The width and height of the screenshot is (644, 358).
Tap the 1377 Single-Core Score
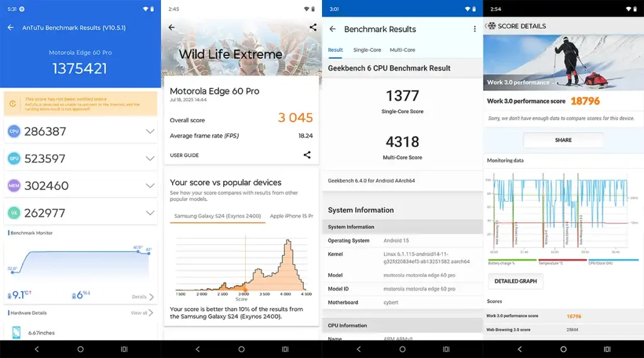[x=402, y=96]
